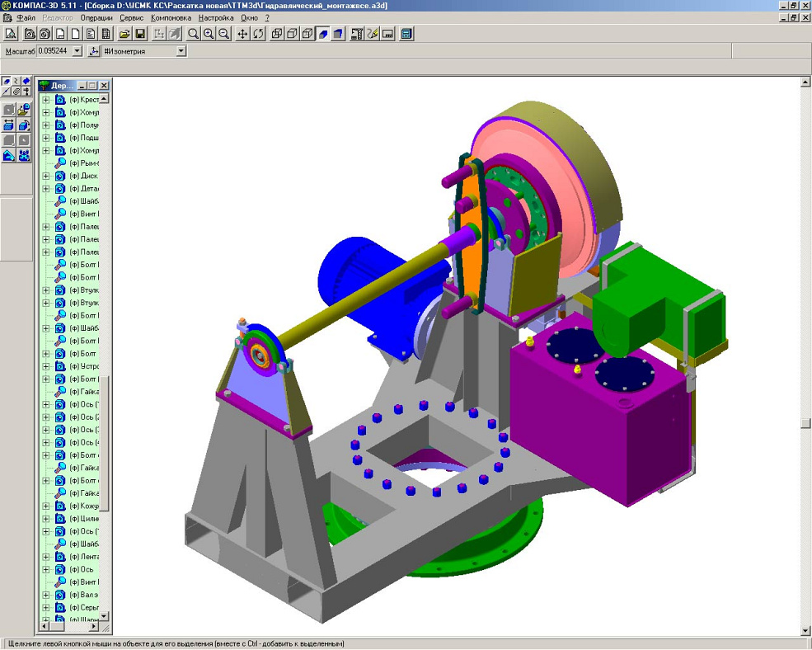This screenshot has height=650, width=812.
Task: Click the Open file folder icon
Action: click(x=124, y=34)
